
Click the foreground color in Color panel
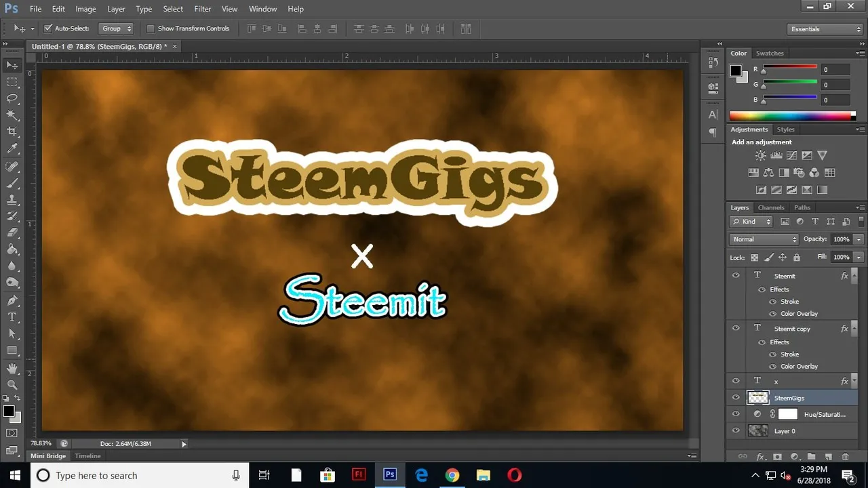[735, 70]
